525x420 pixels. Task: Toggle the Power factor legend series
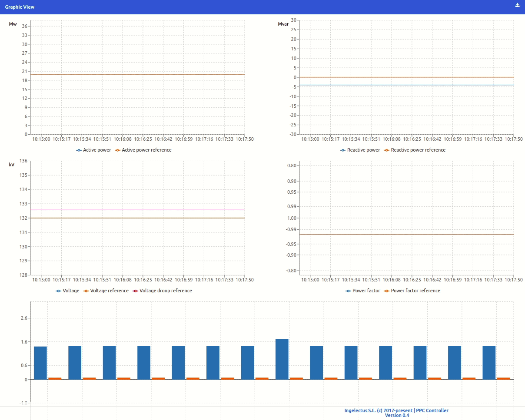click(363, 291)
